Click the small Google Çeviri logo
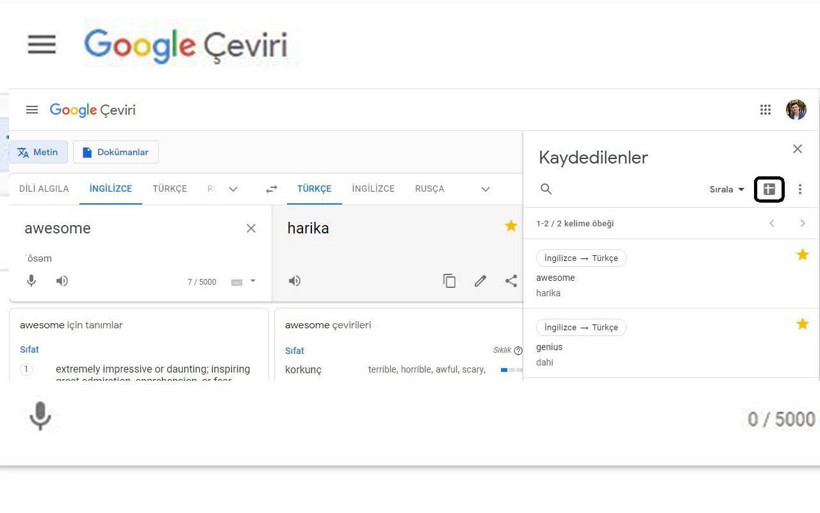 coord(93,110)
